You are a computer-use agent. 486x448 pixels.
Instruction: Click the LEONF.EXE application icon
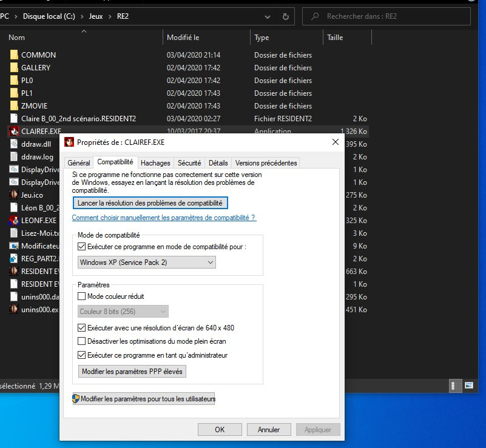pos(13,220)
